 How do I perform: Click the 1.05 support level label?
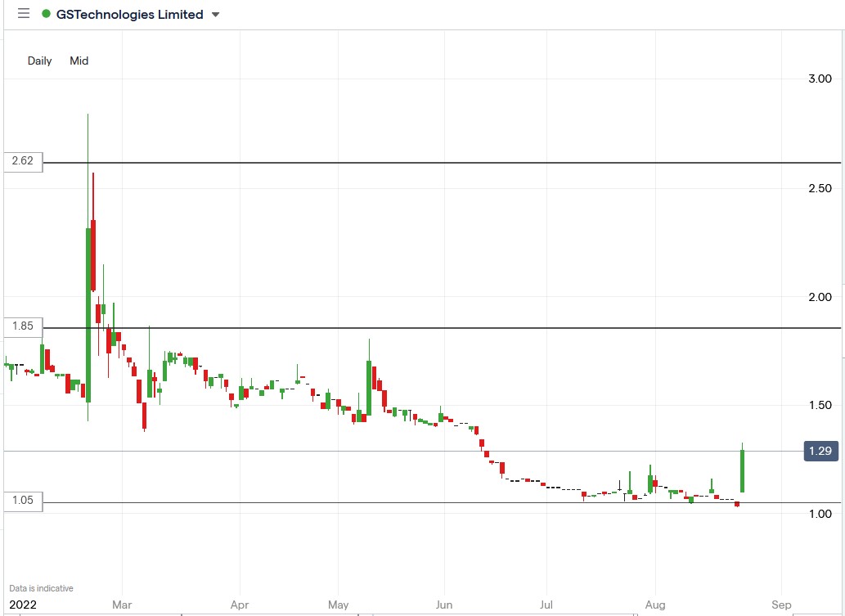[21, 501]
